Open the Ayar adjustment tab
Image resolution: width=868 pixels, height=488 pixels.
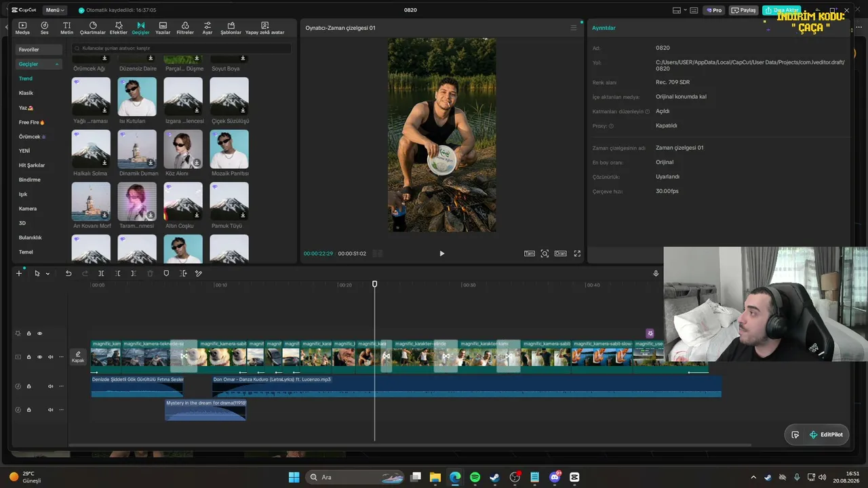[x=208, y=28]
